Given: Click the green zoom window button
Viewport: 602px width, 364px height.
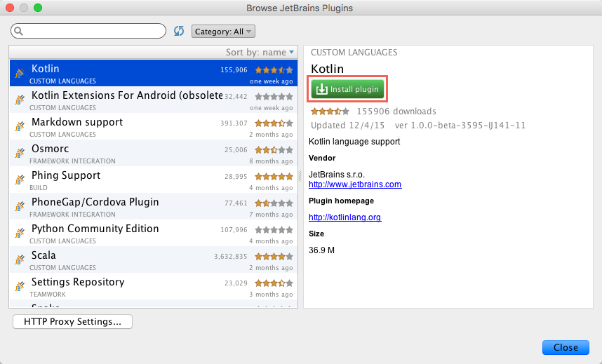Looking at the screenshot, I should pyautogui.click(x=38, y=8).
